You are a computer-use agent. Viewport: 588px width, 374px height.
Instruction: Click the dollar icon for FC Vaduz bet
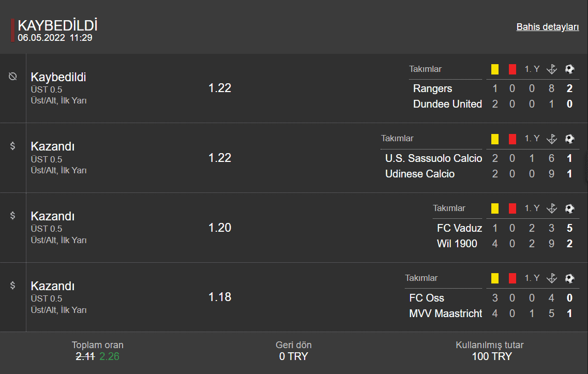coord(13,215)
